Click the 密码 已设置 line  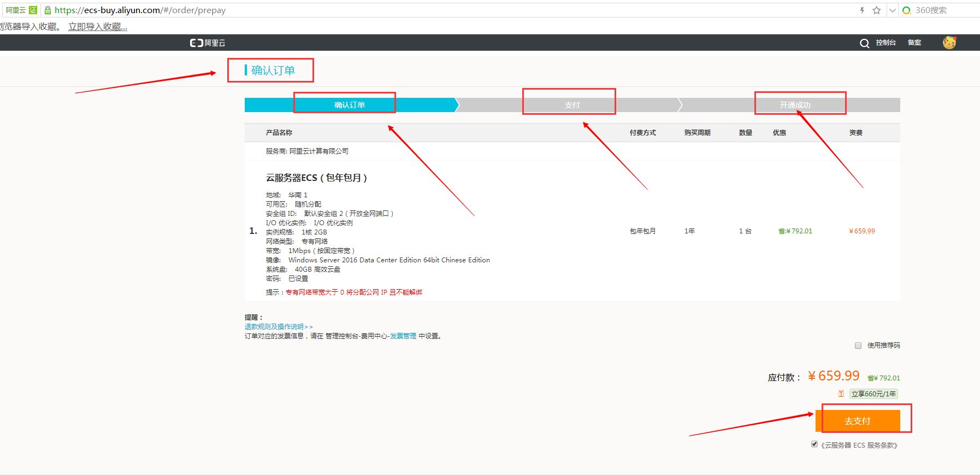point(287,279)
